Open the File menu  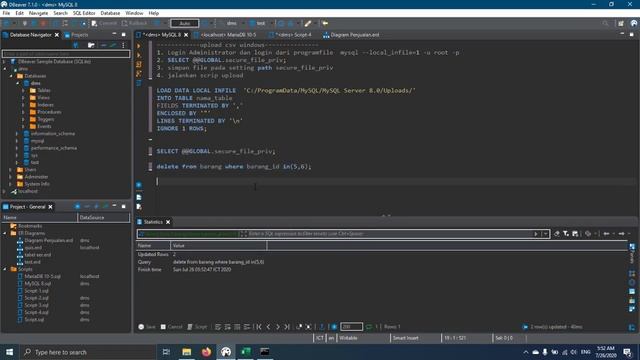click(x=6, y=13)
